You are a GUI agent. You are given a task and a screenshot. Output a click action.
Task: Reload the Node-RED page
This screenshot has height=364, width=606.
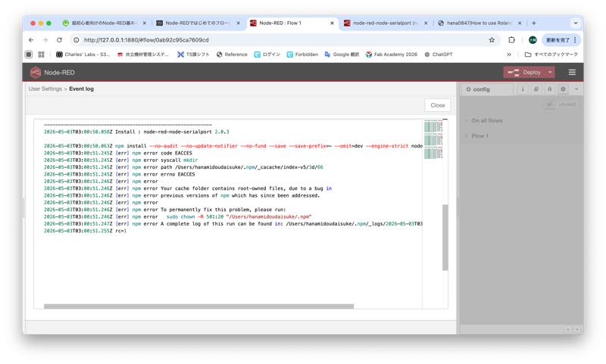59,40
